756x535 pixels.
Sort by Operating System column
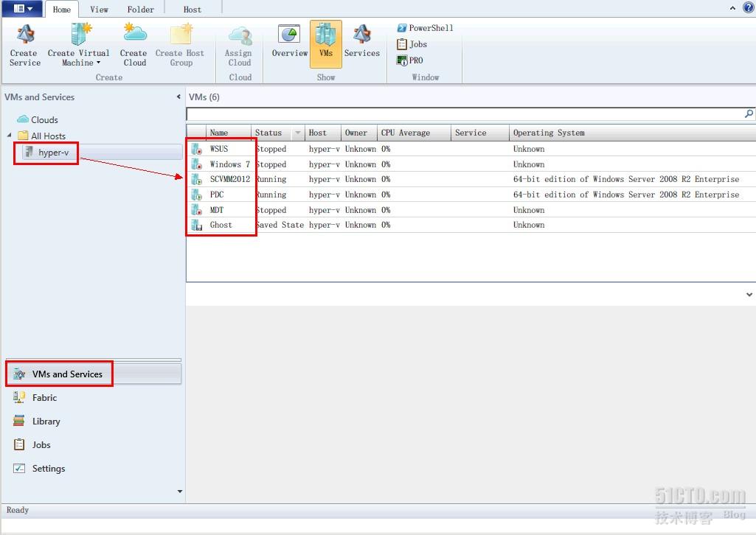pyautogui.click(x=632, y=133)
